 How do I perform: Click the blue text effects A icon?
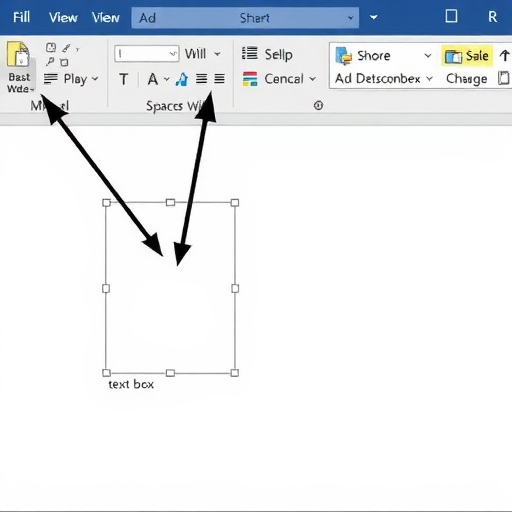click(182, 79)
